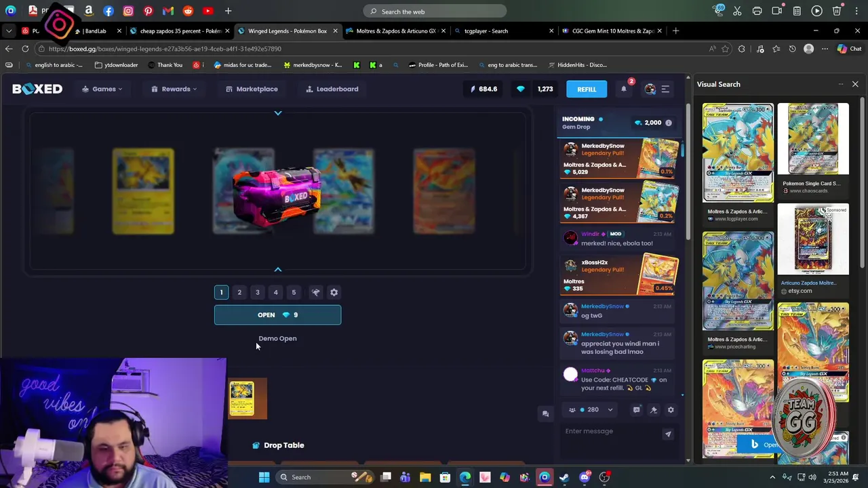This screenshot has height=488, width=868.
Task: Click the Demo Open link
Action: 277,338
